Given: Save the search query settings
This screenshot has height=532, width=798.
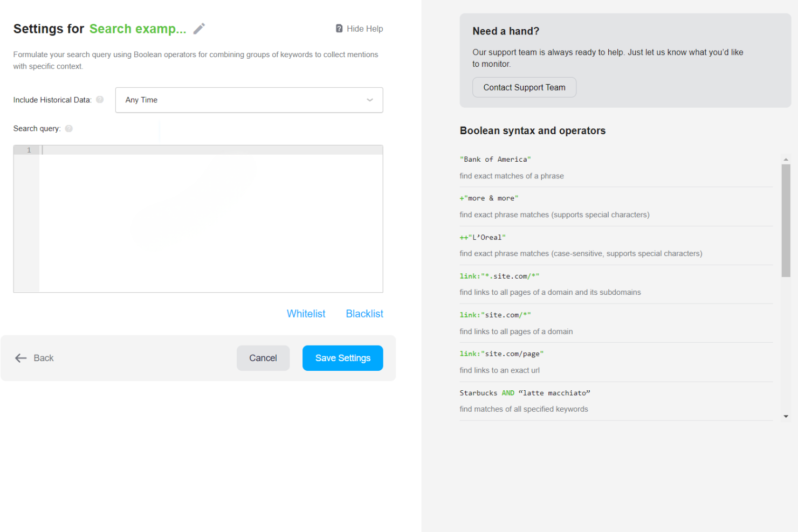Looking at the screenshot, I should [x=342, y=358].
